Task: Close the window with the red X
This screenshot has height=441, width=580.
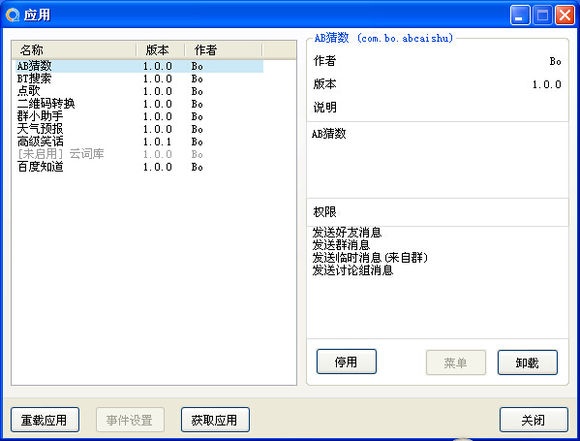Action: point(565,15)
